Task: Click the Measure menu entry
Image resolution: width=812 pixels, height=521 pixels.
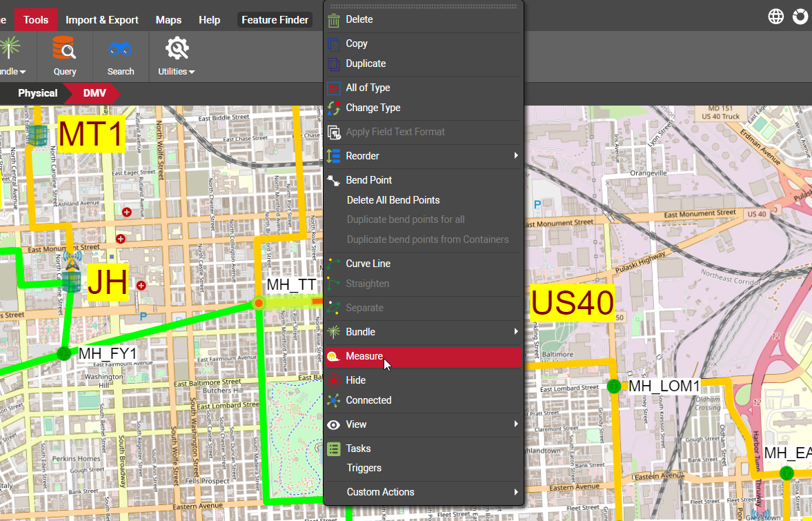Action: [364, 356]
